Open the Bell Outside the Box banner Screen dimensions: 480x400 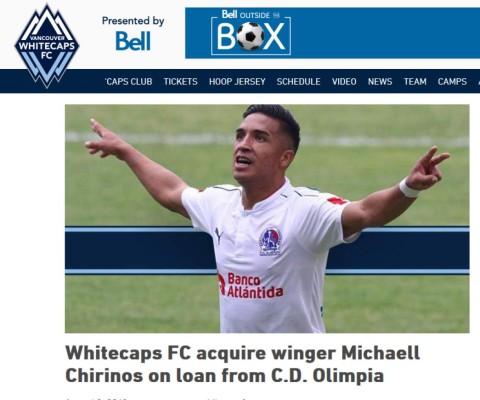pyautogui.click(x=251, y=33)
